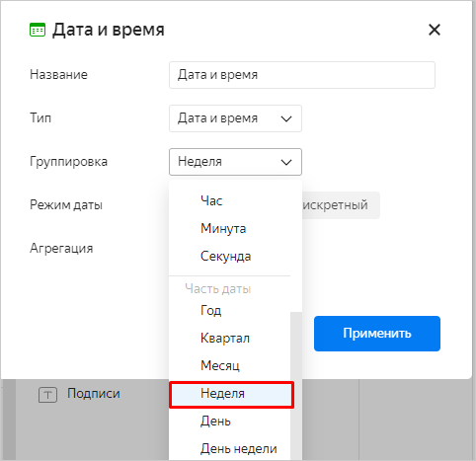Click the dropdown list scrollbar
This screenshot has width=476, height=461.
pos(296,386)
